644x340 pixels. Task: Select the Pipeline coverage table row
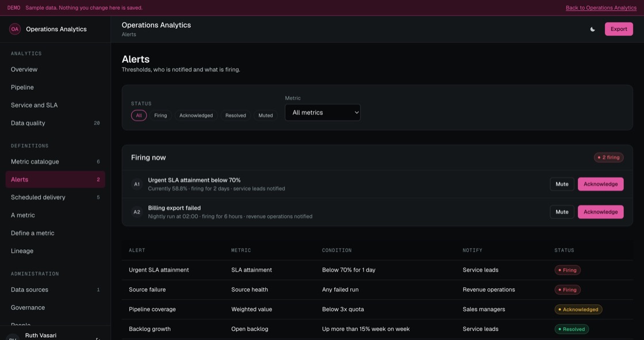(x=377, y=310)
